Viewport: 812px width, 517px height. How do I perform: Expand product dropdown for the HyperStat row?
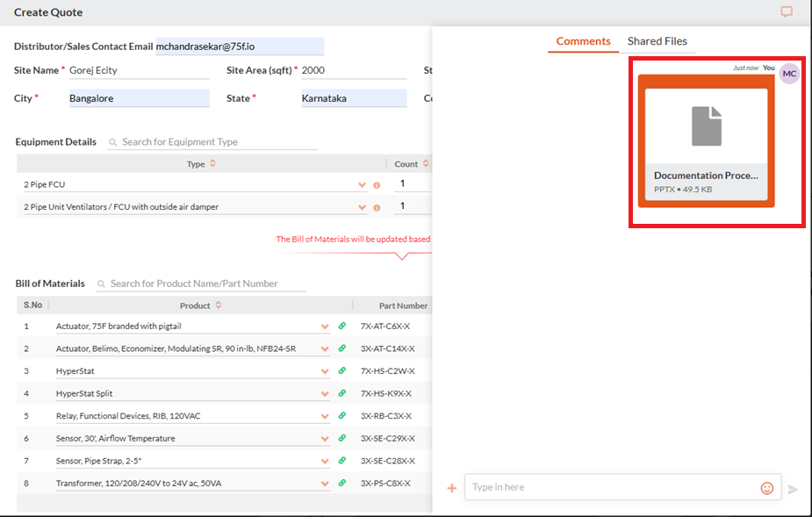[325, 371]
